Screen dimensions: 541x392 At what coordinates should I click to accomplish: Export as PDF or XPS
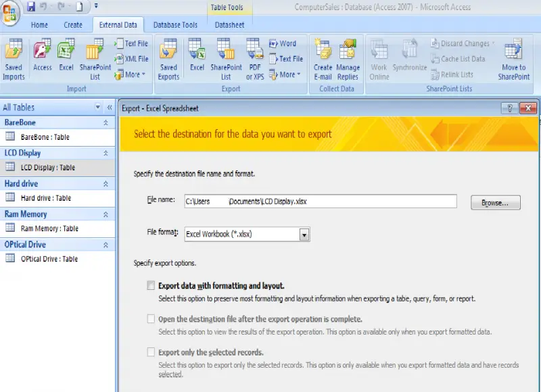click(255, 59)
